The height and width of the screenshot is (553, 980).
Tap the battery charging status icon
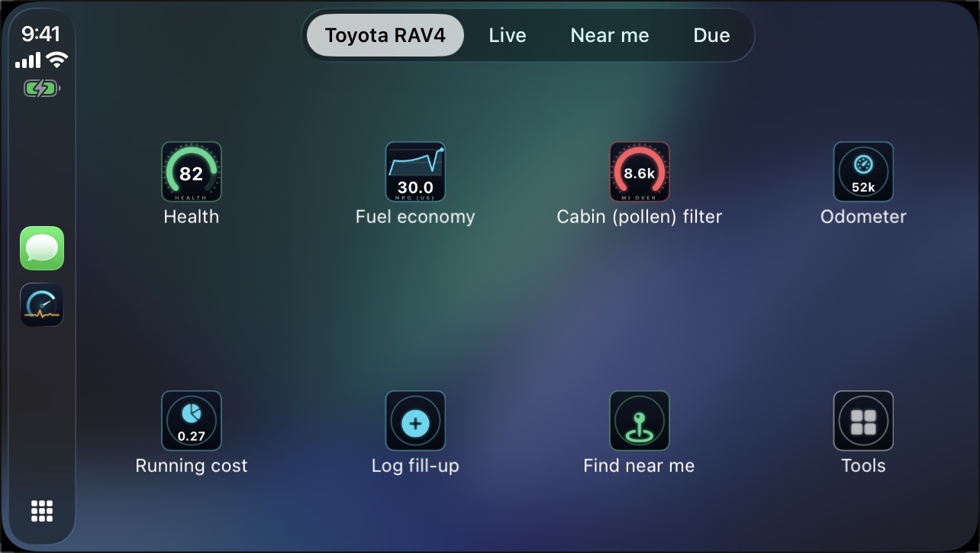[x=42, y=89]
